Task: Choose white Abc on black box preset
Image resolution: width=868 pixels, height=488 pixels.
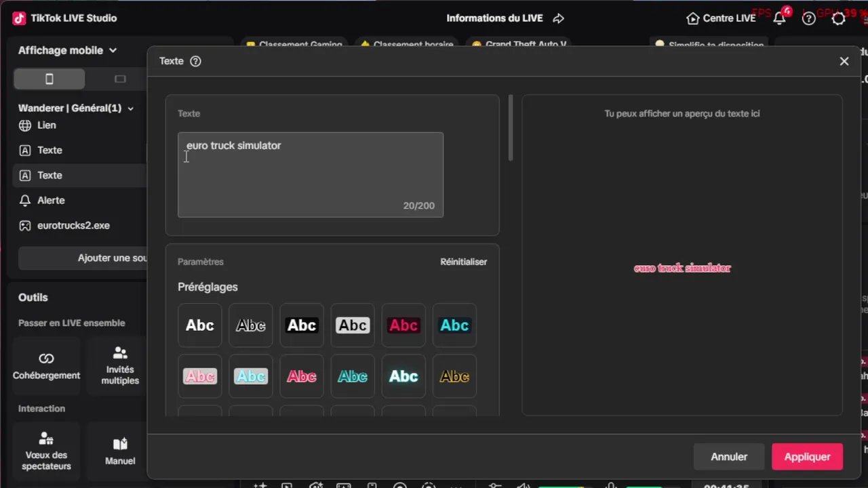Action: [x=302, y=325]
